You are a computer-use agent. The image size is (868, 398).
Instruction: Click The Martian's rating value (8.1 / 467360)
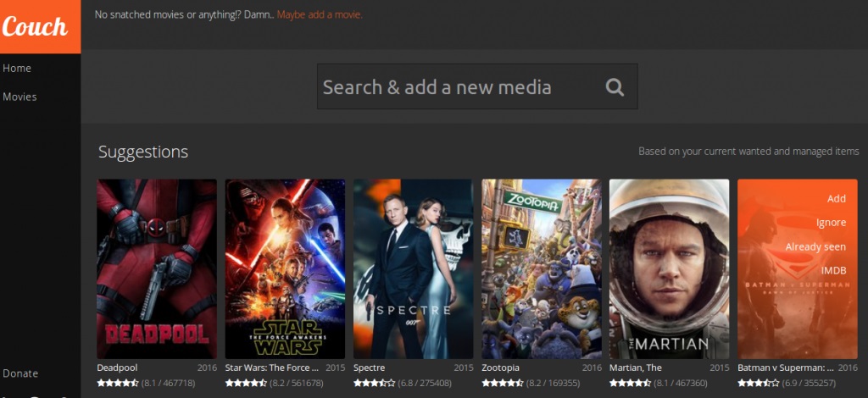(681, 383)
